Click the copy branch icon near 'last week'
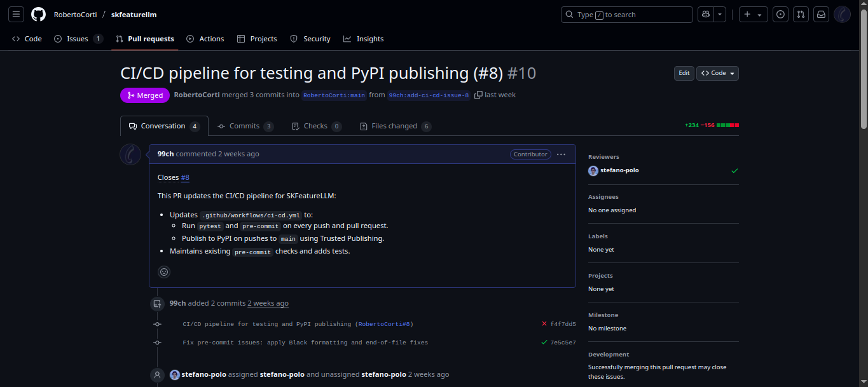 tap(478, 94)
